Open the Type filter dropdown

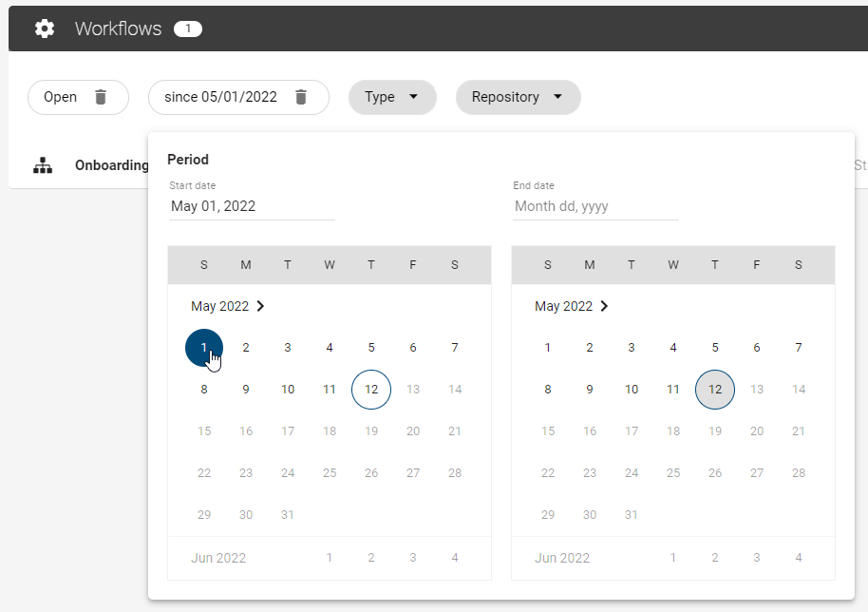[x=392, y=96]
